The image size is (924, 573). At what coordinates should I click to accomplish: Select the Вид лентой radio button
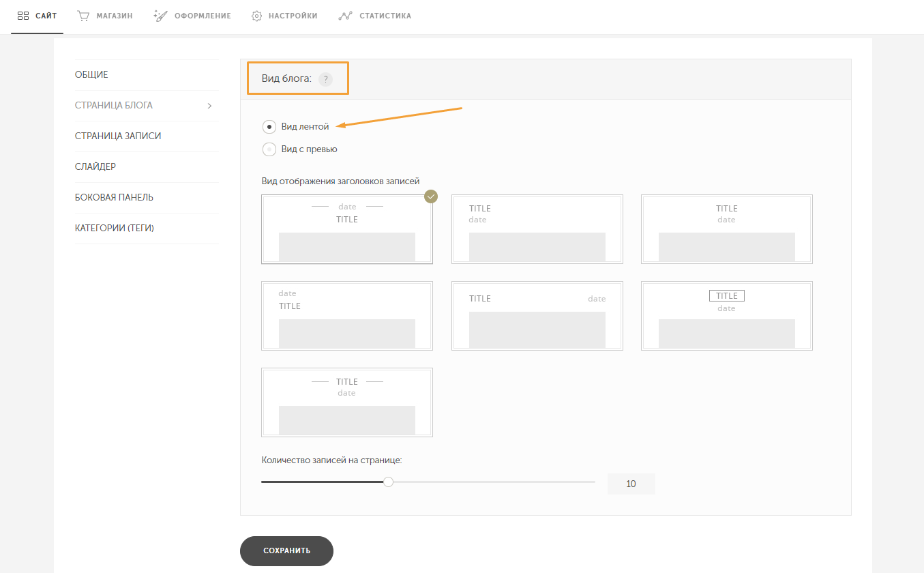(x=269, y=127)
